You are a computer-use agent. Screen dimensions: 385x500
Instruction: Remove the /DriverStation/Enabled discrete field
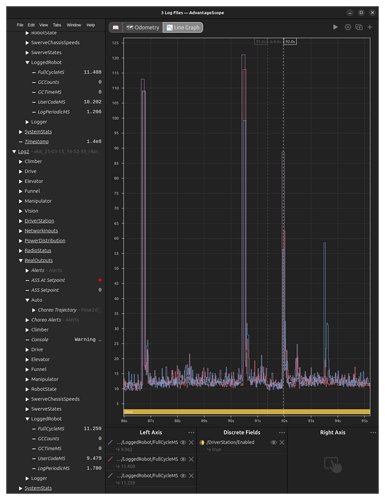282,442
